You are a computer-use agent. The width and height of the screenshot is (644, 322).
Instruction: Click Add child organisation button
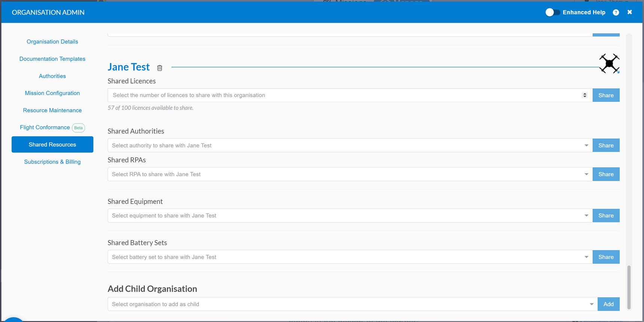point(608,304)
